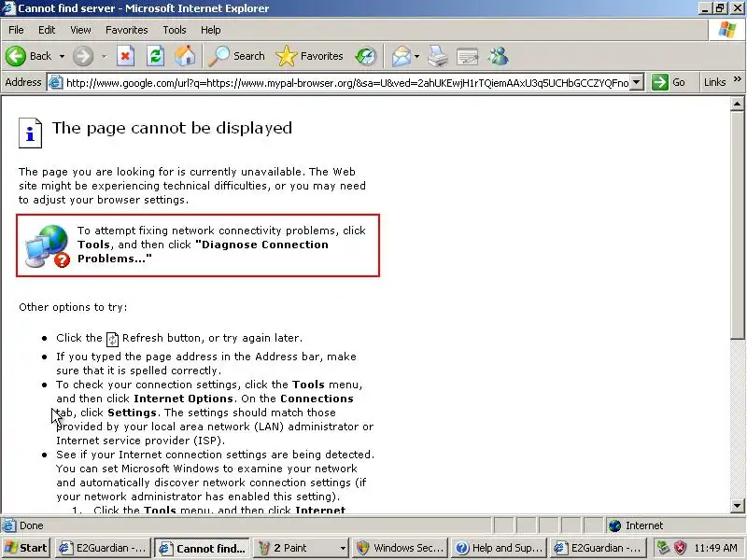The image size is (747, 560).
Task: Click the blue info page icon
Action: click(x=30, y=133)
